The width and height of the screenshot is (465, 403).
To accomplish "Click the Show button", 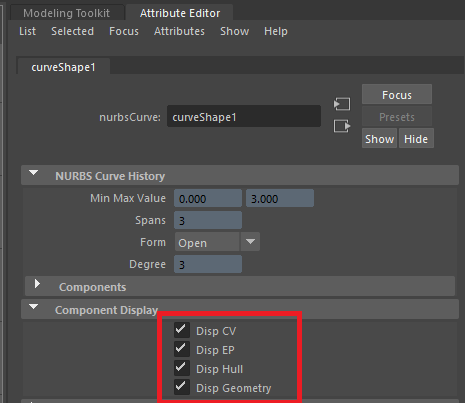I will point(379,139).
